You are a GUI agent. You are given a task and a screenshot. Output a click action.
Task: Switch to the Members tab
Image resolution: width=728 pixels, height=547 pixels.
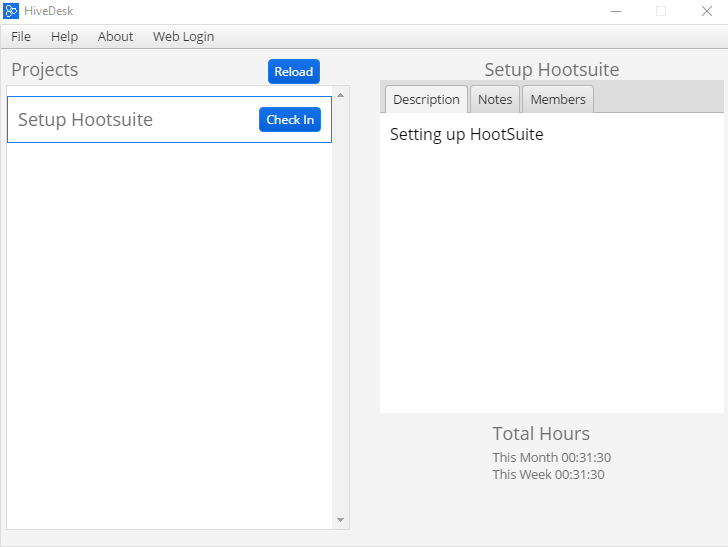(558, 99)
